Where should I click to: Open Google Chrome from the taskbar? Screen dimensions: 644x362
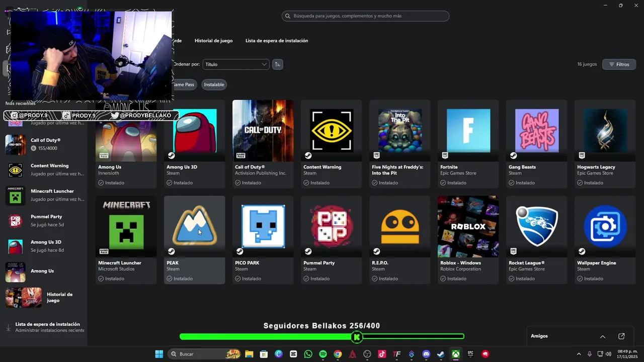338,354
